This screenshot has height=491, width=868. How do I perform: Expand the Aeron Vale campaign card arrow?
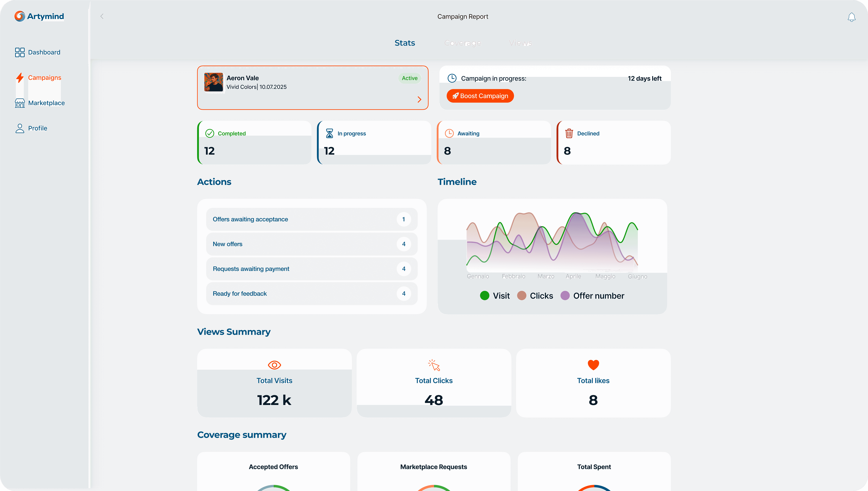[419, 99]
